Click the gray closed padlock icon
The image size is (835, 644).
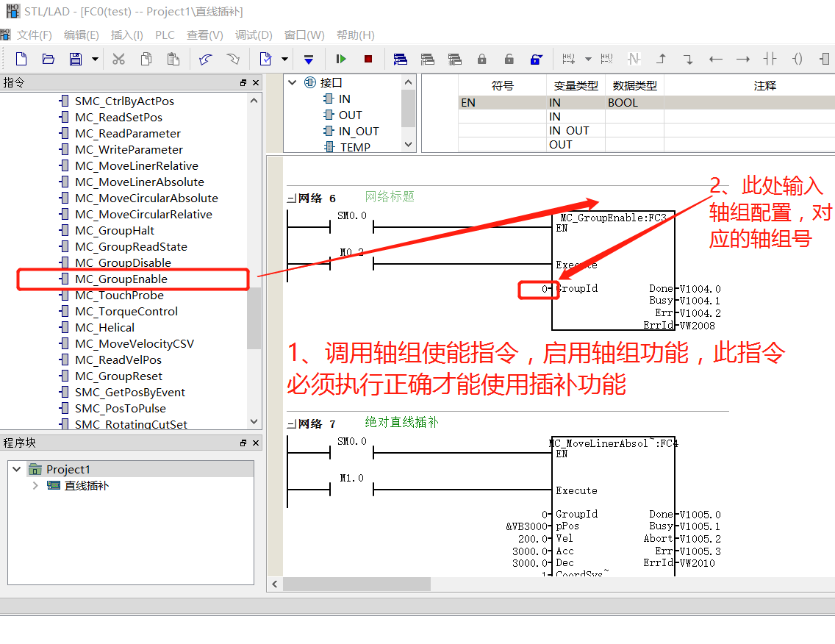click(482, 59)
